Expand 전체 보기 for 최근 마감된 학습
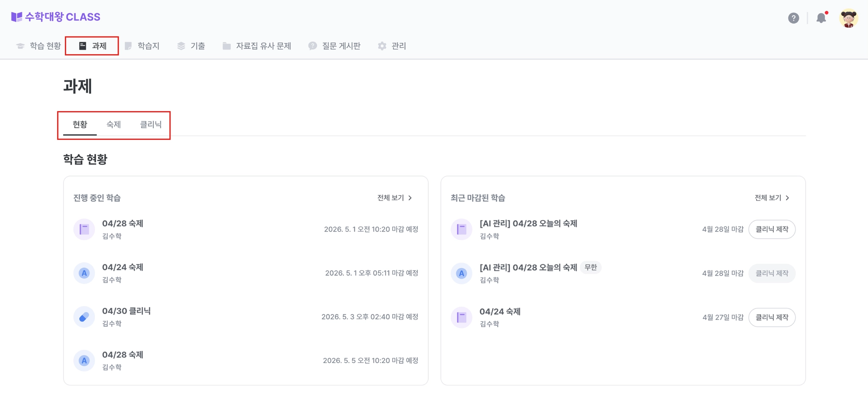 (x=772, y=198)
